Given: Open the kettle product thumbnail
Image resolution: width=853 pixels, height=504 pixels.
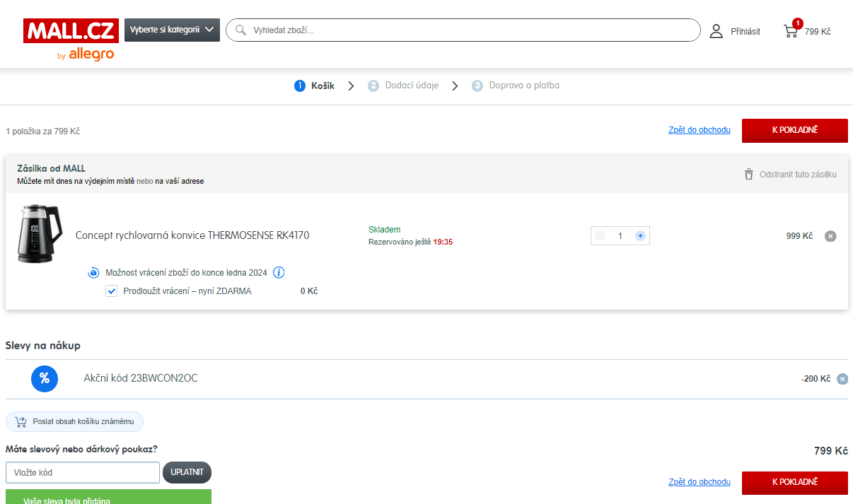Looking at the screenshot, I should point(40,234).
